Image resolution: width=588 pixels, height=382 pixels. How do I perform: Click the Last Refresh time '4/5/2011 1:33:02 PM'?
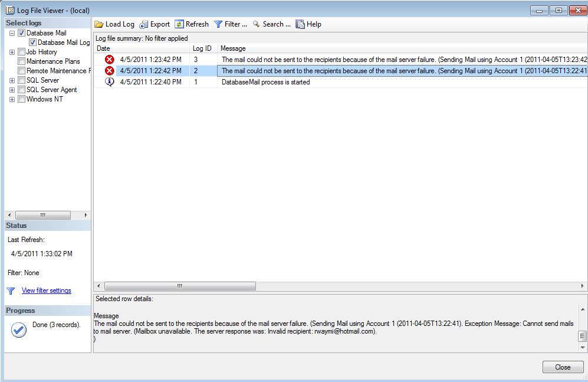42,254
